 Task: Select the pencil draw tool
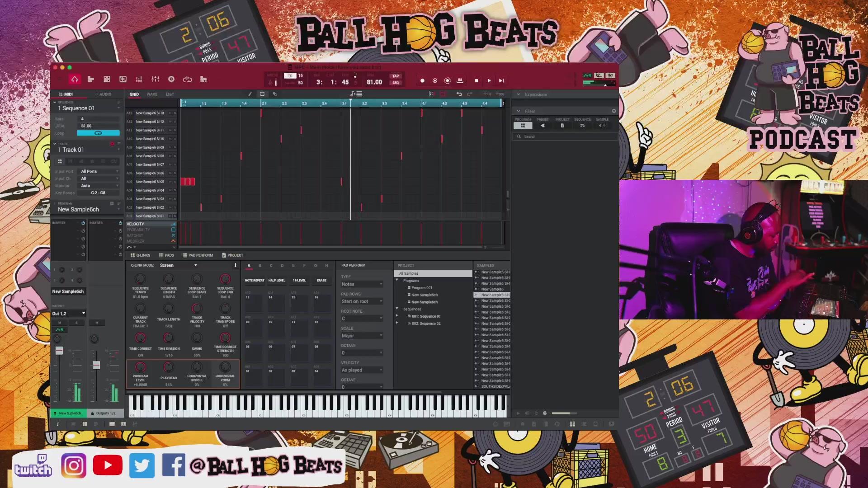pos(250,94)
